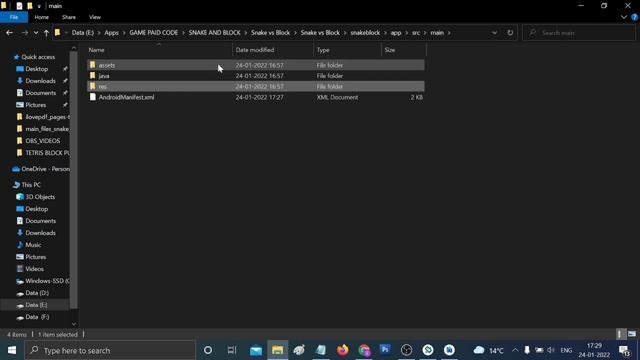
Task: Switch to the View ribbon tab
Action: click(x=95, y=17)
